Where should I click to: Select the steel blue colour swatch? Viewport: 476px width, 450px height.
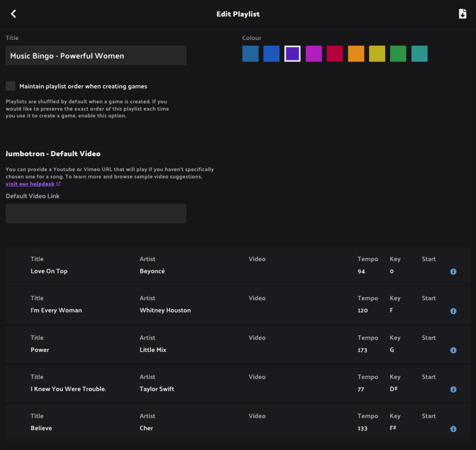(251, 54)
